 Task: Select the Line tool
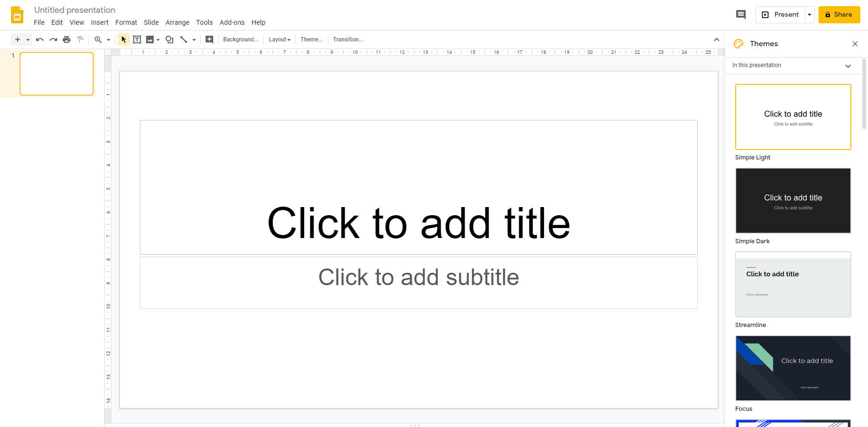pyautogui.click(x=184, y=40)
